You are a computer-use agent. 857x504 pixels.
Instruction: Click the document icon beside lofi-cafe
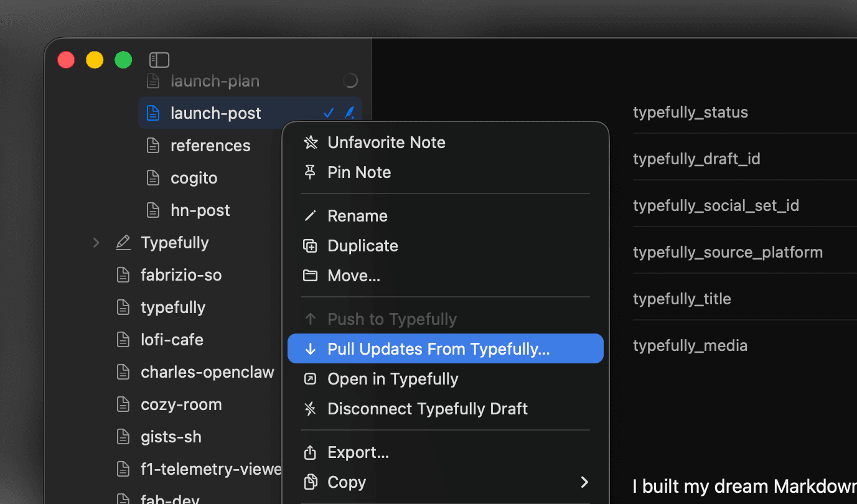123,340
